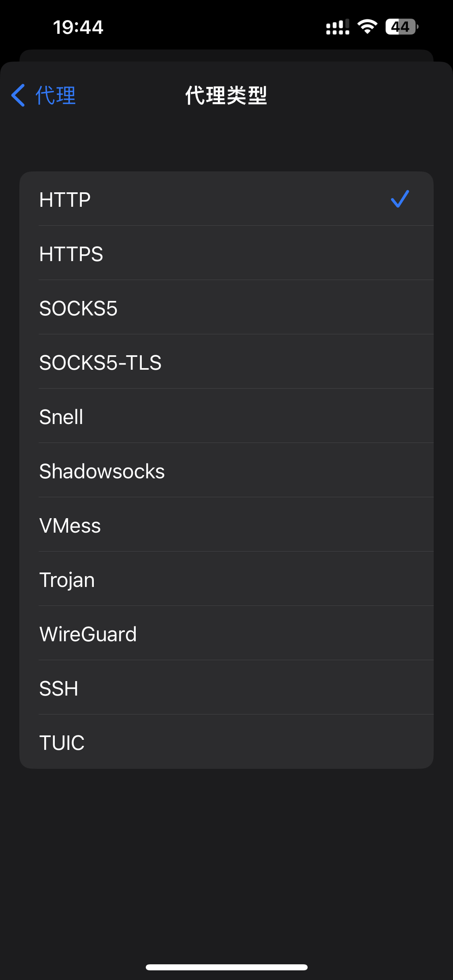Choose TUIC proxy type

226,742
